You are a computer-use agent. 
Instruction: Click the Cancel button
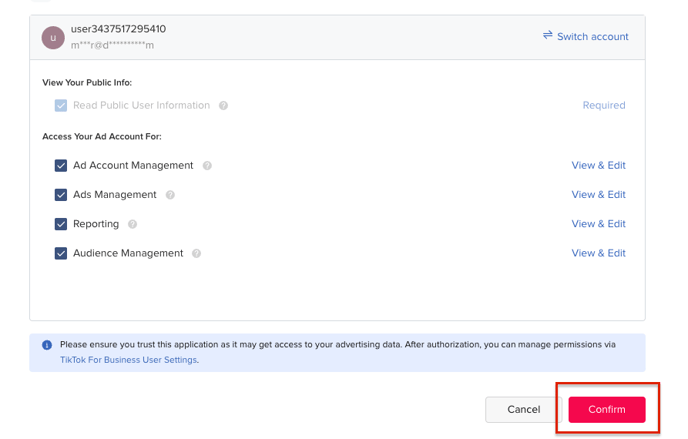point(523,410)
